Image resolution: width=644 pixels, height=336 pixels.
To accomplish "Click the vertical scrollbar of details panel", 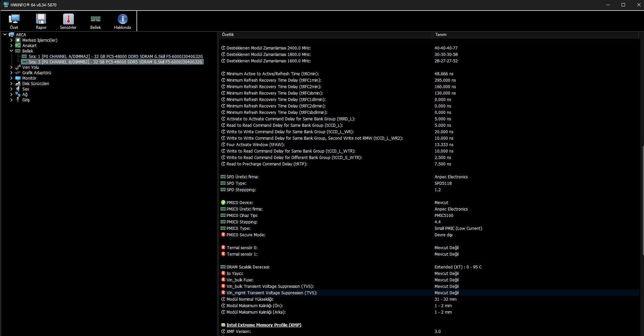I will [642, 200].
